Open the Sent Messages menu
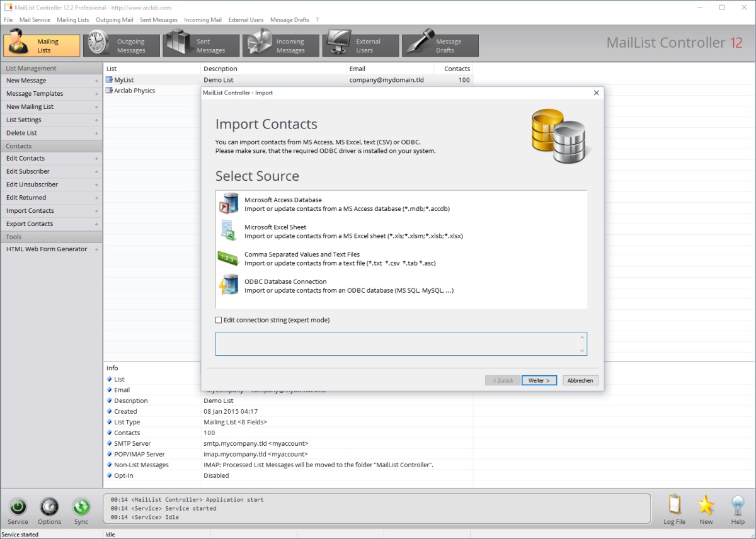 coord(159,20)
